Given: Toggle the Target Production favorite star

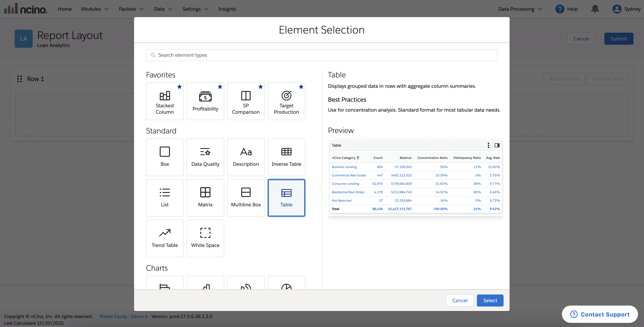Looking at the screenshot, I should [301, 87].
